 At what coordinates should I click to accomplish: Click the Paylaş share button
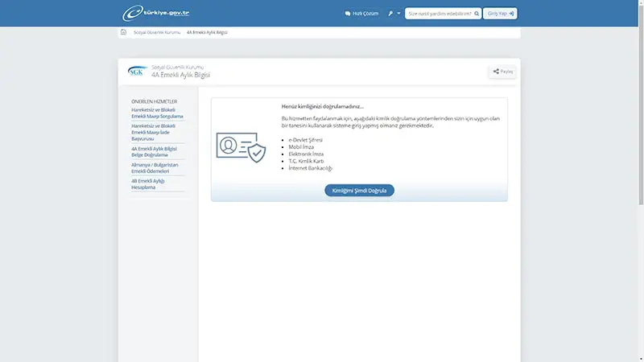502,72
